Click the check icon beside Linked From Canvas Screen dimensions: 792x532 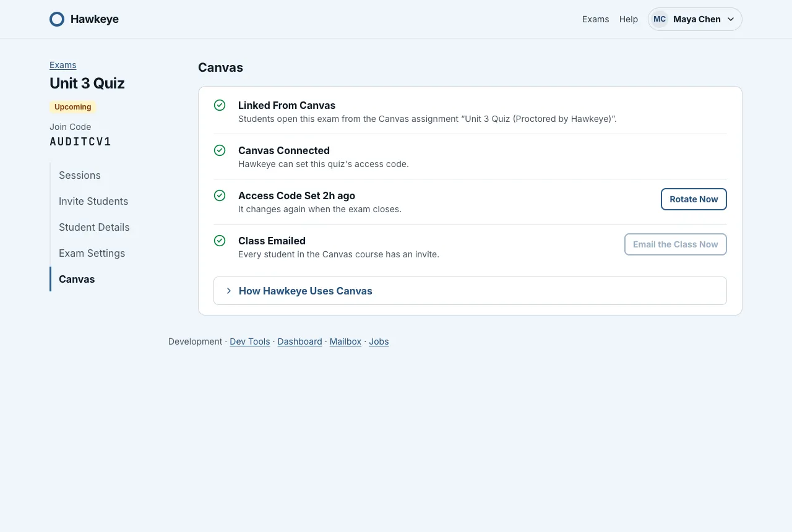(x=220, y=105)
